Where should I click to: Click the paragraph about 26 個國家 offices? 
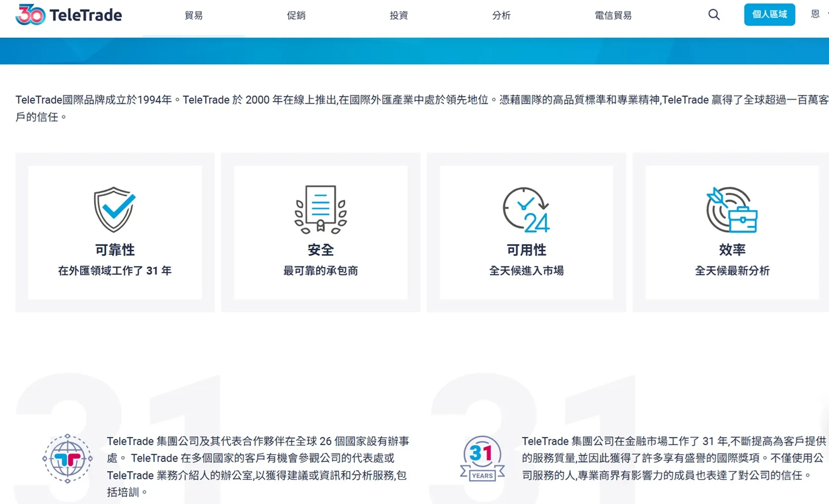[x=258, y=466]
